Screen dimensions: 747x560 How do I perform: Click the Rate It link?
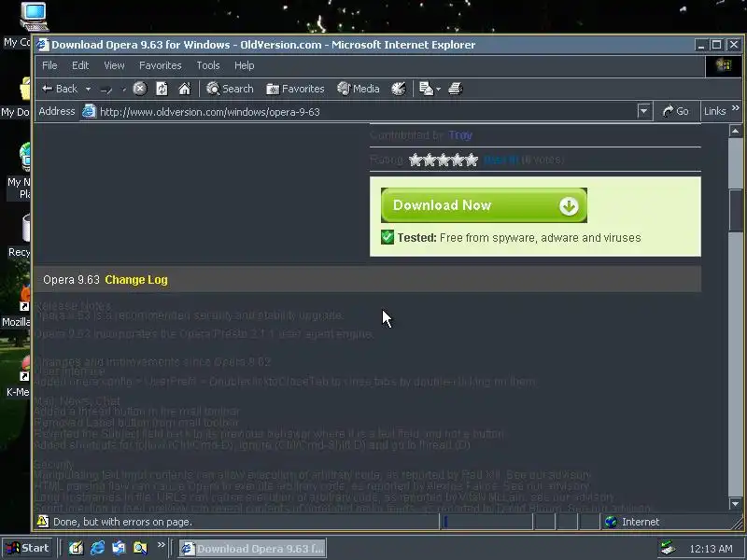pos(500,160)
